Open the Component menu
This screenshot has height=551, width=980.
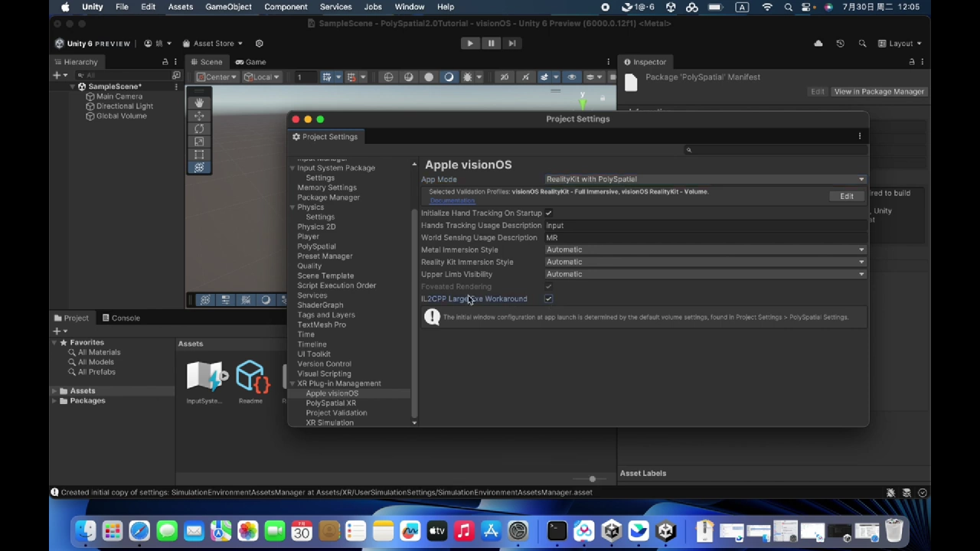(286, 7)
